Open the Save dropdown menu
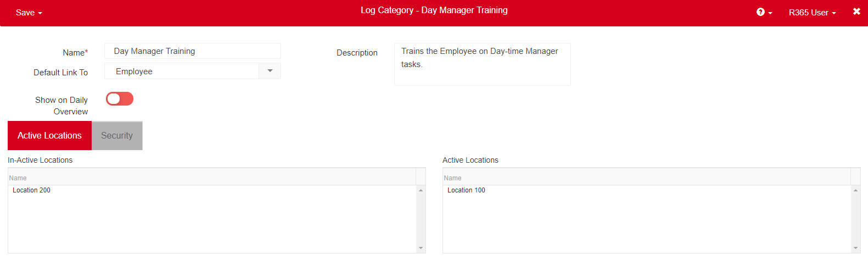 29,13
